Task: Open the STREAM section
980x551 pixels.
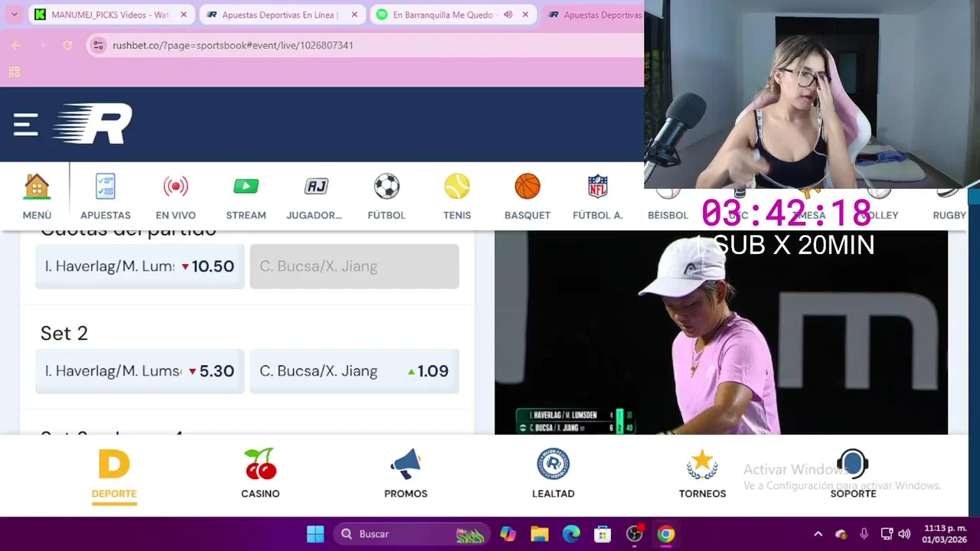Action: pos(246,196)
